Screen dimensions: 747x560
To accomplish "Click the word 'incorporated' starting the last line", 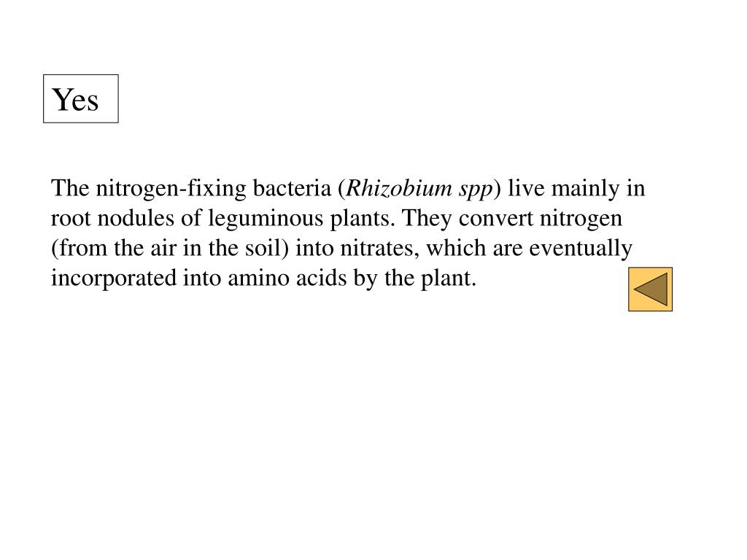I will tap(114, 279).
